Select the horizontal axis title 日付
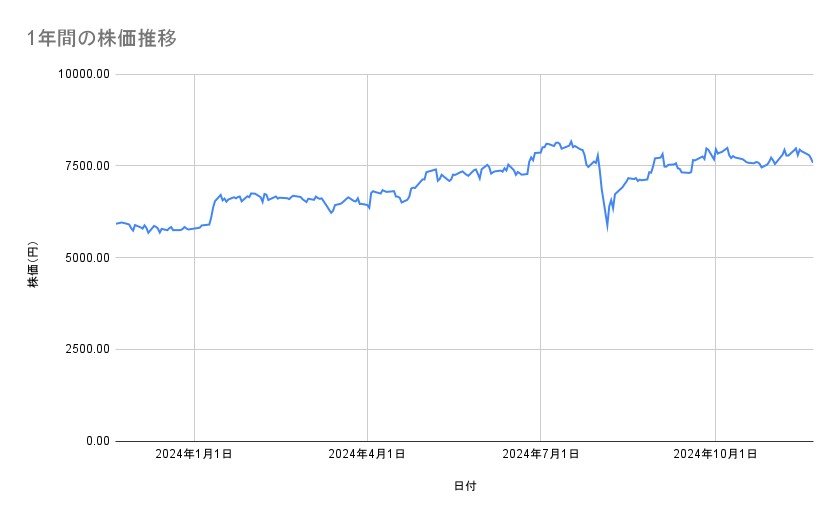The height and width of the screenshot is (519, 839). coord(464,487)
